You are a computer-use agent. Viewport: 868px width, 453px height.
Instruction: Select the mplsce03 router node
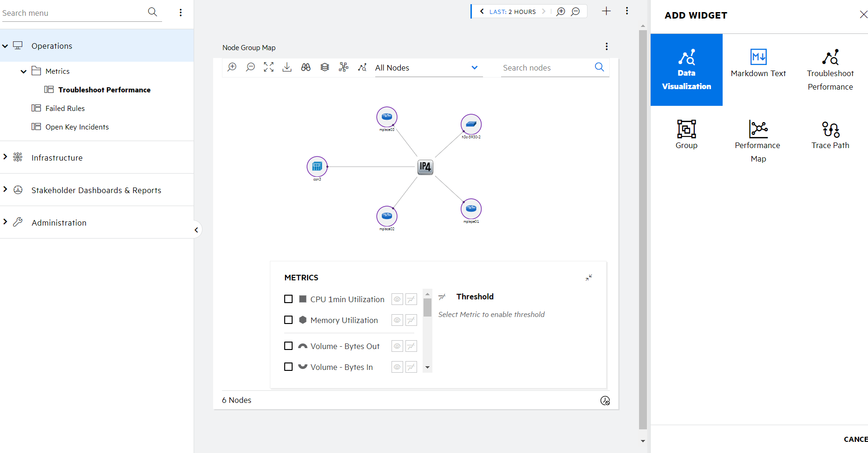tap(387, 117)
